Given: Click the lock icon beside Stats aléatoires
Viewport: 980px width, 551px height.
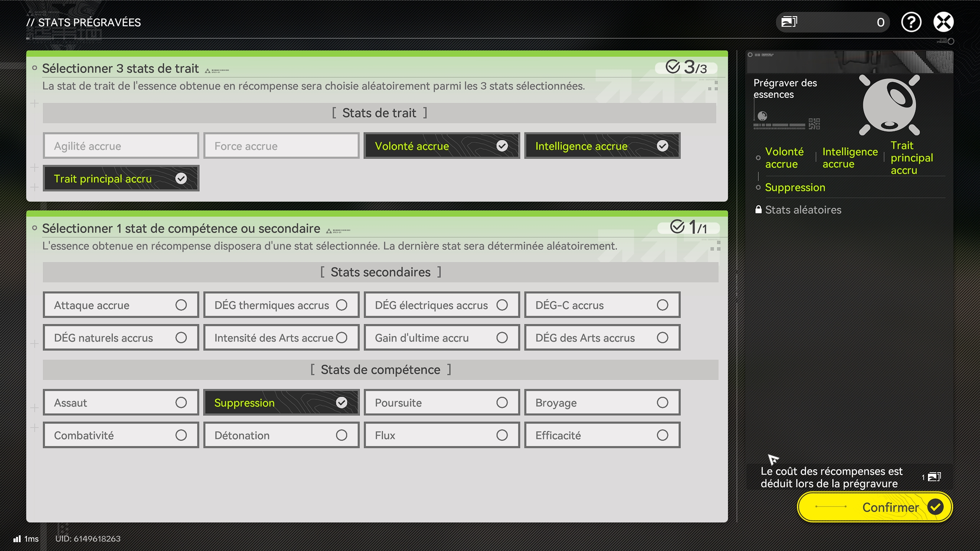Looking at the screenshot, I should coord(758,209).
